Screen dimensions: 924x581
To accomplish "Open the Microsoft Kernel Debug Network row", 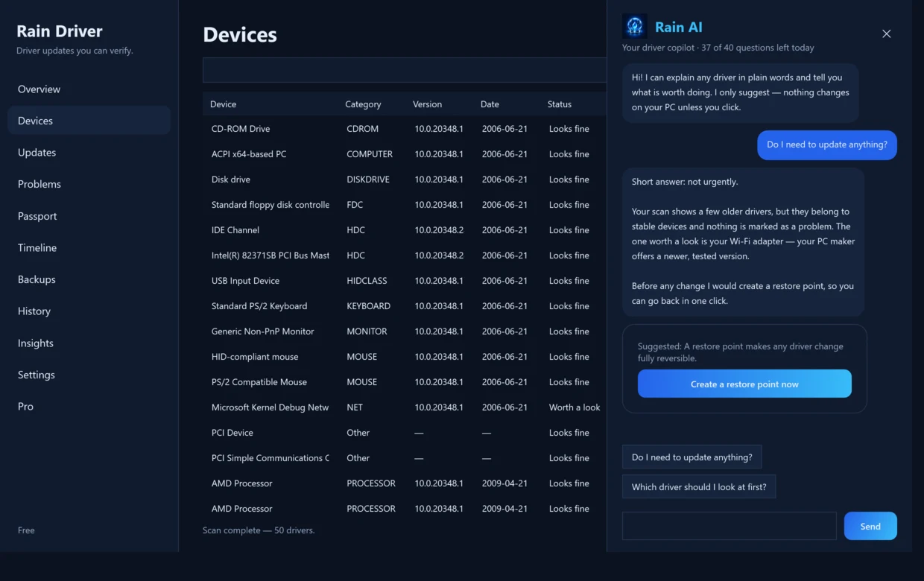I will (x=405, y=407).
